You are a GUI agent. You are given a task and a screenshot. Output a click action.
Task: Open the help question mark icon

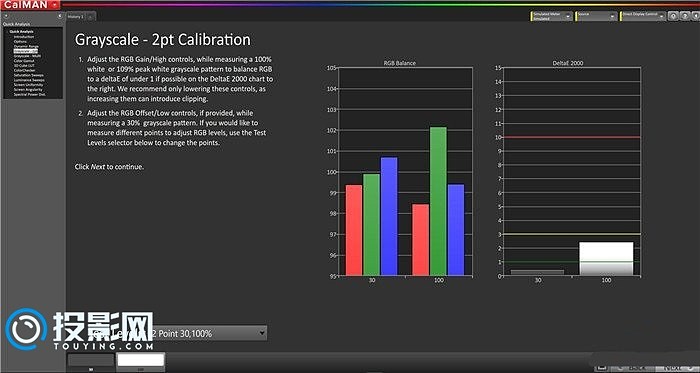[x=685, y=16]
